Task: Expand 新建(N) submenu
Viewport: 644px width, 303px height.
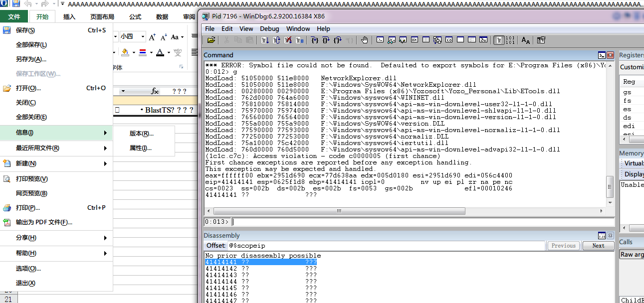Action: point(105,163)
